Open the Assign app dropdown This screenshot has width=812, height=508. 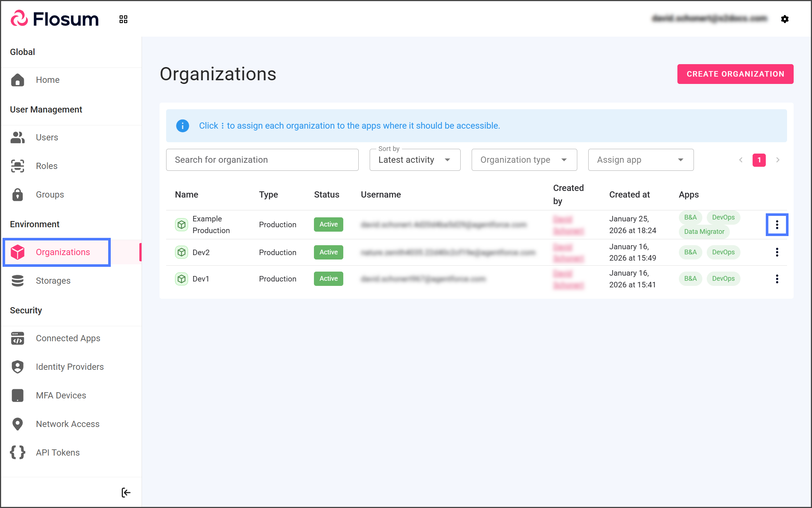point(640,160)
